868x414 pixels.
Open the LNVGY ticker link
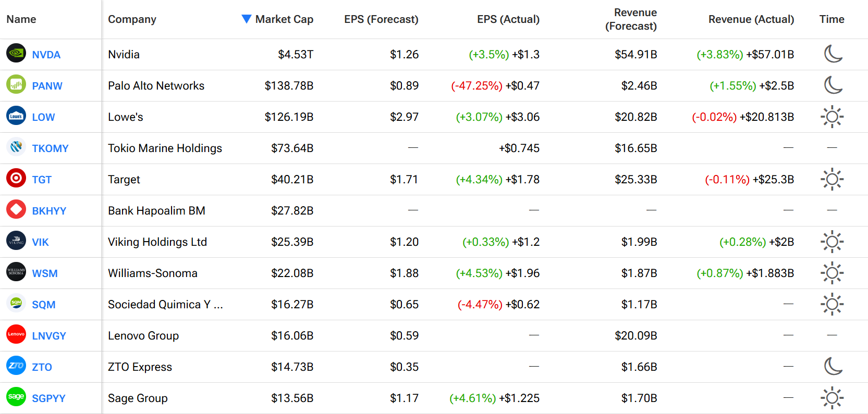tap(49, 336)
